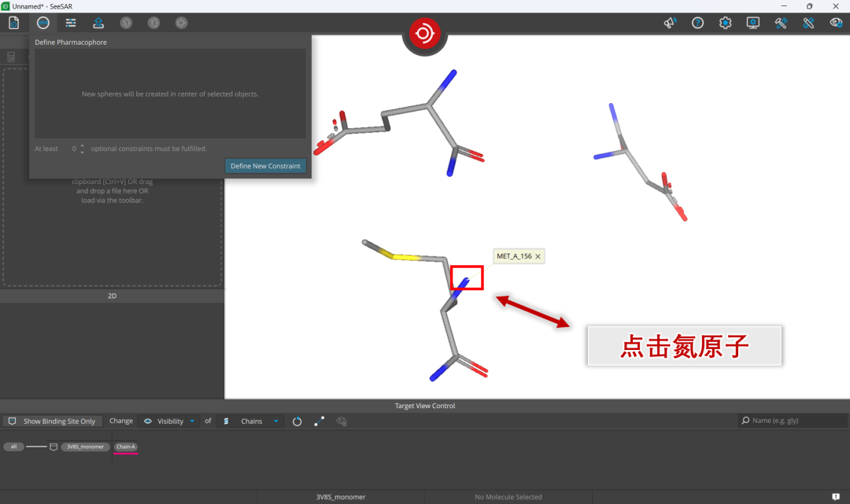The image size is (850, 504).
Task: Click the export upload arrow icon
Action: coord(98,23)
